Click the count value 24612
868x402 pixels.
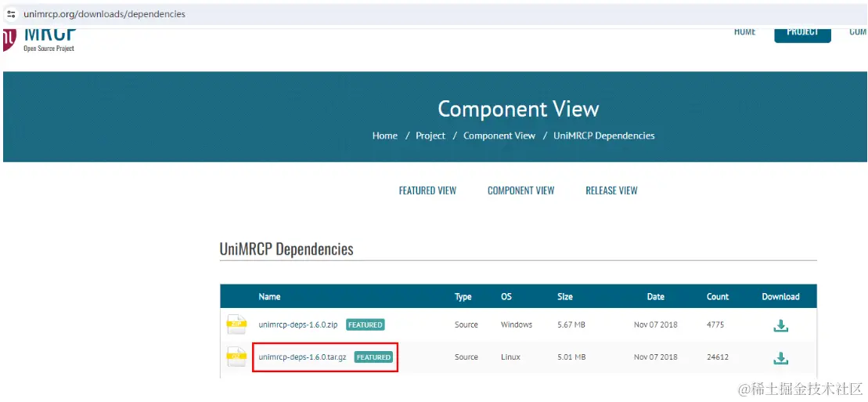click(x=718, y=357)
